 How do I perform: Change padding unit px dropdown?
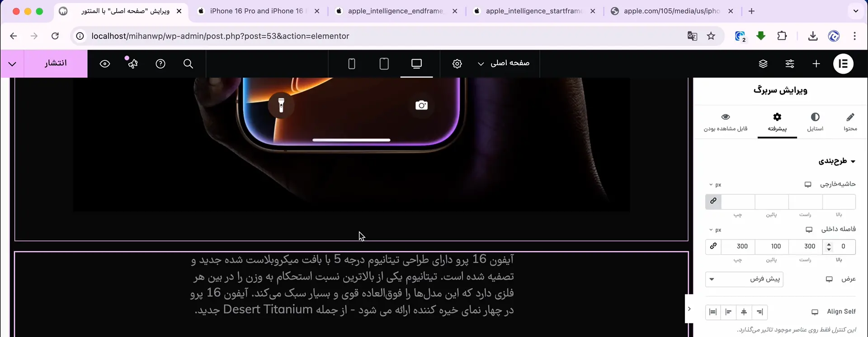point(715,230)
